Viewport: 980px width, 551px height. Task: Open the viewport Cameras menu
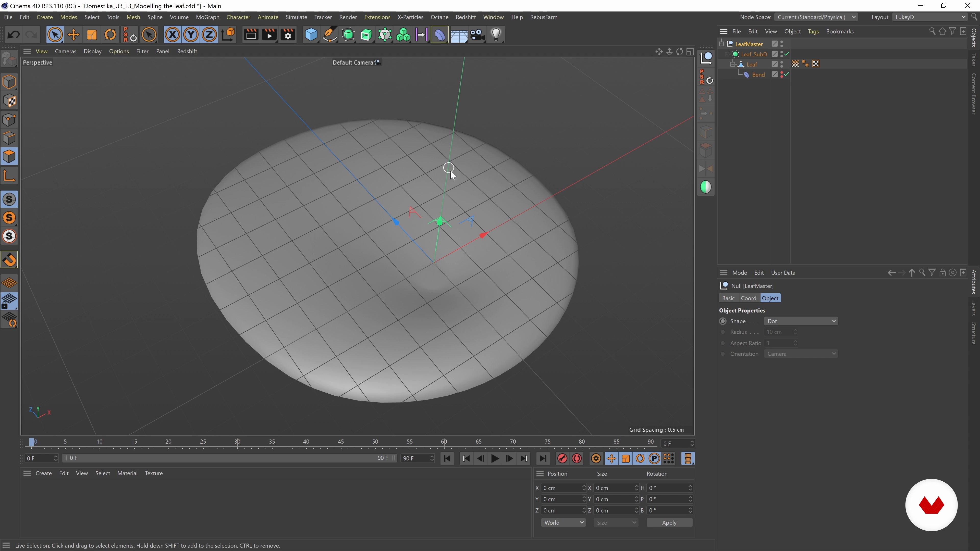(65, 51)
